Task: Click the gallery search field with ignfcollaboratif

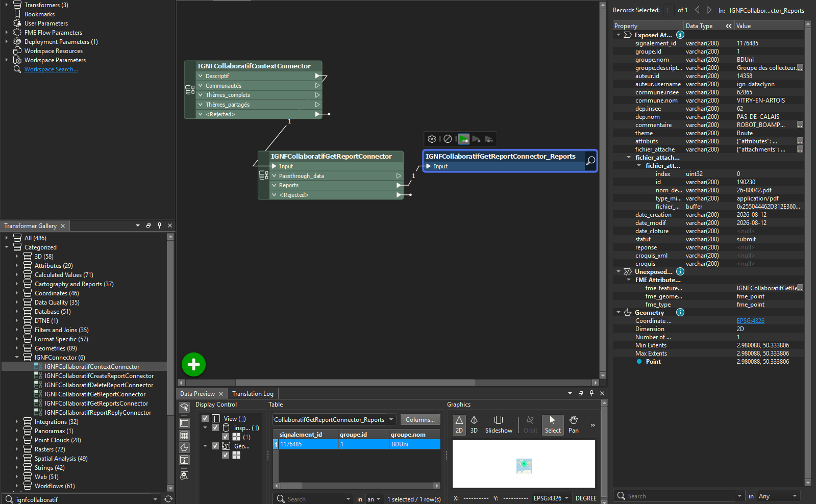Action: pos(82,499)
